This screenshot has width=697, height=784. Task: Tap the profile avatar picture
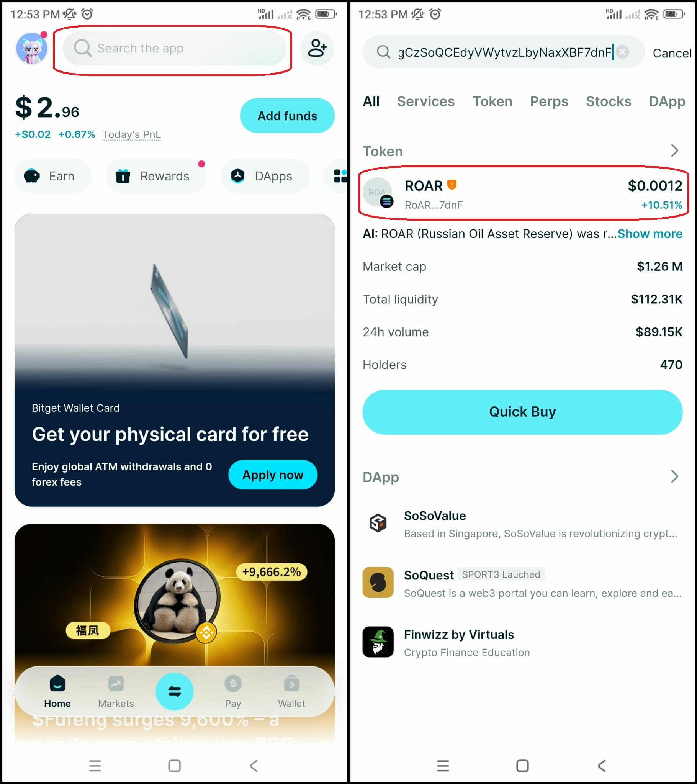(x=31, y=48)
